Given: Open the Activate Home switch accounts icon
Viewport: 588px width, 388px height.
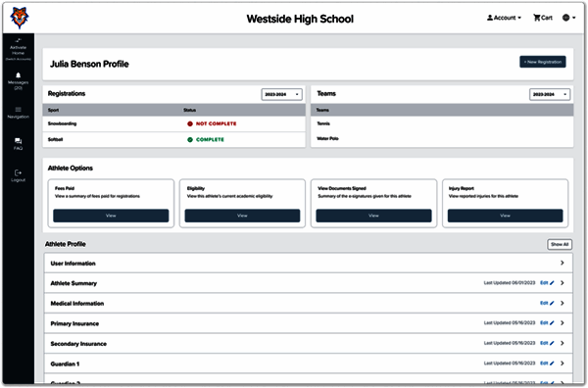Looking at the screenshot, I should 18,40.
